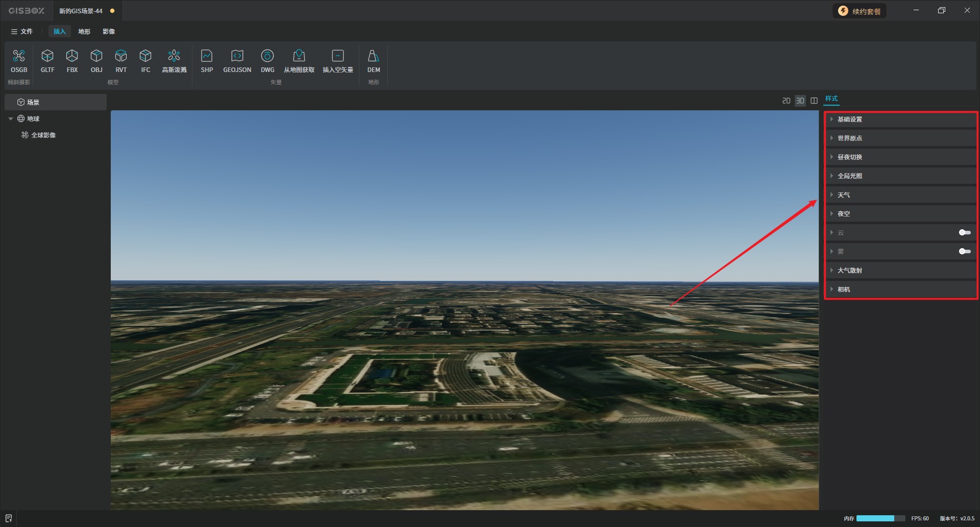Viewport: 980px width, 527px height.
Task: Expand the 昼夜切换 section
Action: pyautogui.click(x=850, y=157)
